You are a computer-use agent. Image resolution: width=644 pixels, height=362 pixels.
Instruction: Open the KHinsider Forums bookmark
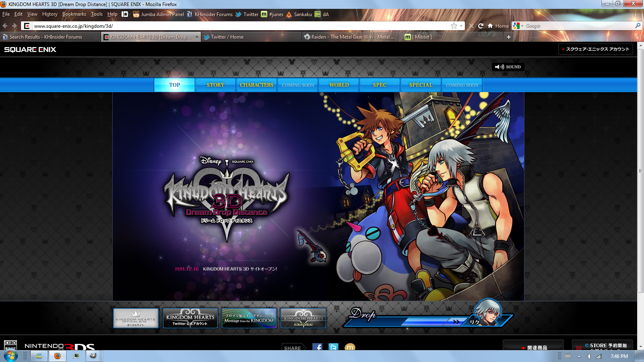pyautogui.click(x=210, y=14)
